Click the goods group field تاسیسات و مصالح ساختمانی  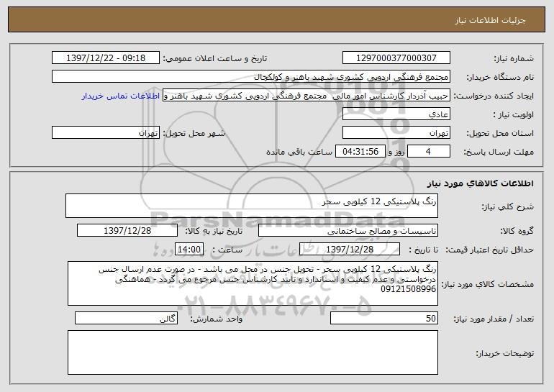[348, 231]
